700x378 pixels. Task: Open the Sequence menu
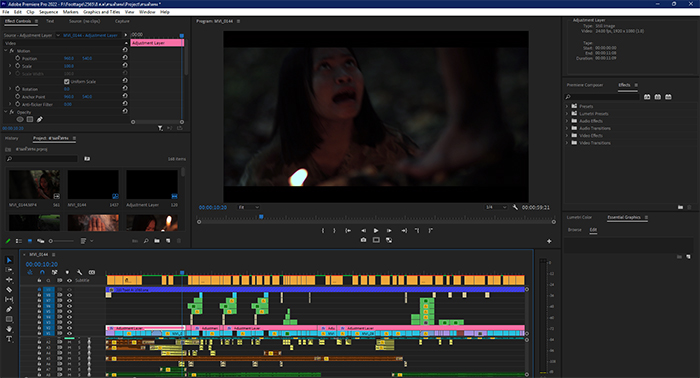pyautogui.click(x=48, y=12)
